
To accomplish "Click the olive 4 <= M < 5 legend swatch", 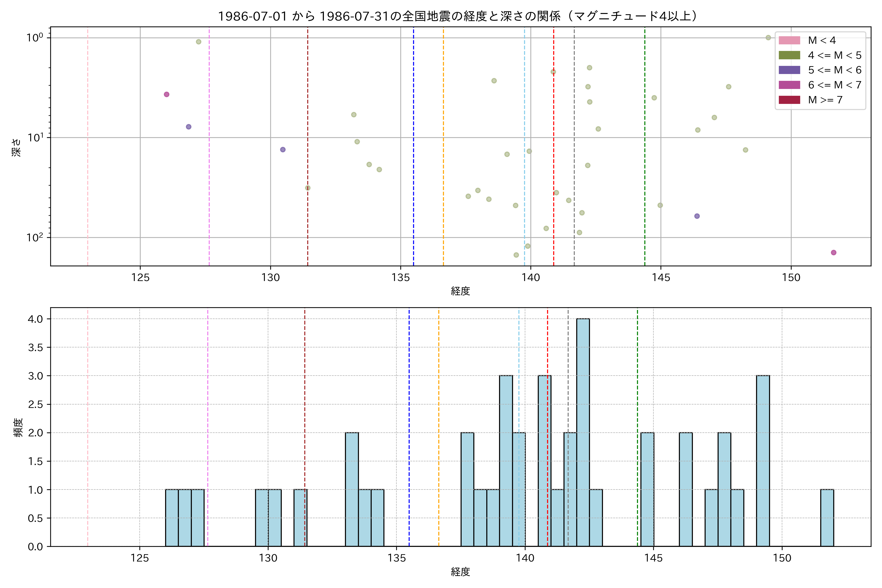I will pyautogui.click(x=789, y=55).
